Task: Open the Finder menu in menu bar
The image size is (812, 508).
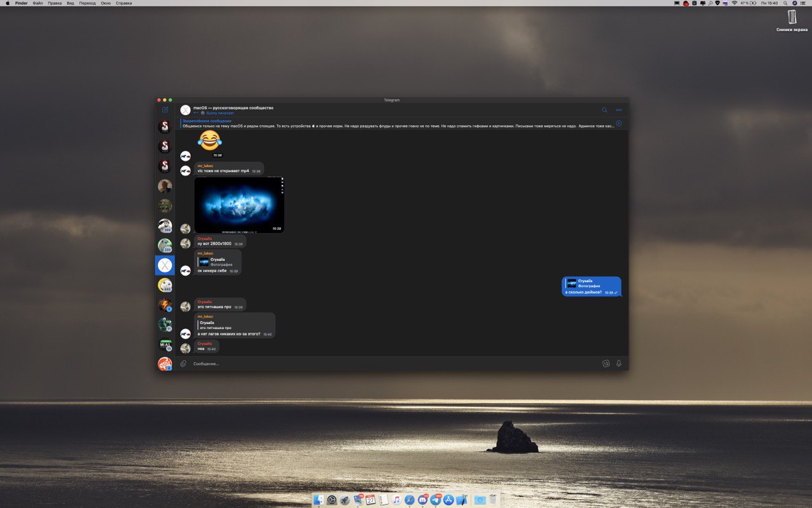Action: (21, 3)
